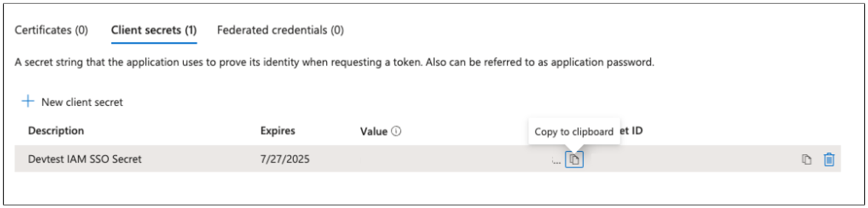The width and height of the screenshot is (868, 208).
Task: Click the 7/27/2025 expiry date cell
Action: pos(285,159)
